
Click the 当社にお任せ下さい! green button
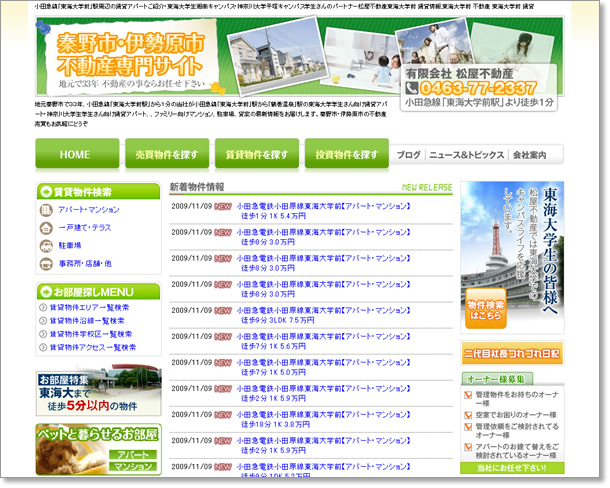point(512,468)
